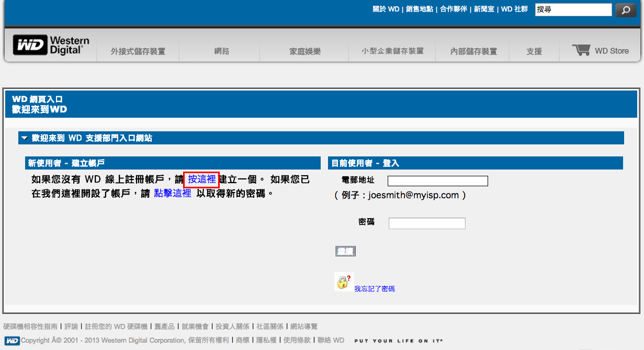Image resolution: width=644 pixels, height=350 pixels.
Task: Focus the 密碼 input field
Action: 427,223
